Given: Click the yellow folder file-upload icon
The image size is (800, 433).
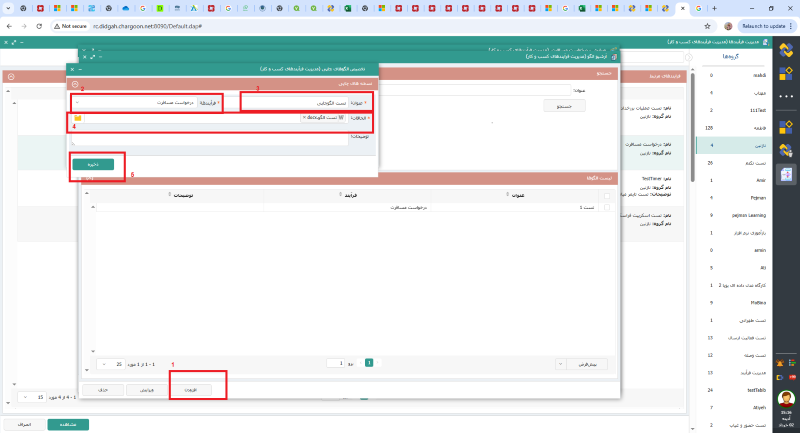Looking at the screenshot, I should pyautogui.click(x=77, y=119).
